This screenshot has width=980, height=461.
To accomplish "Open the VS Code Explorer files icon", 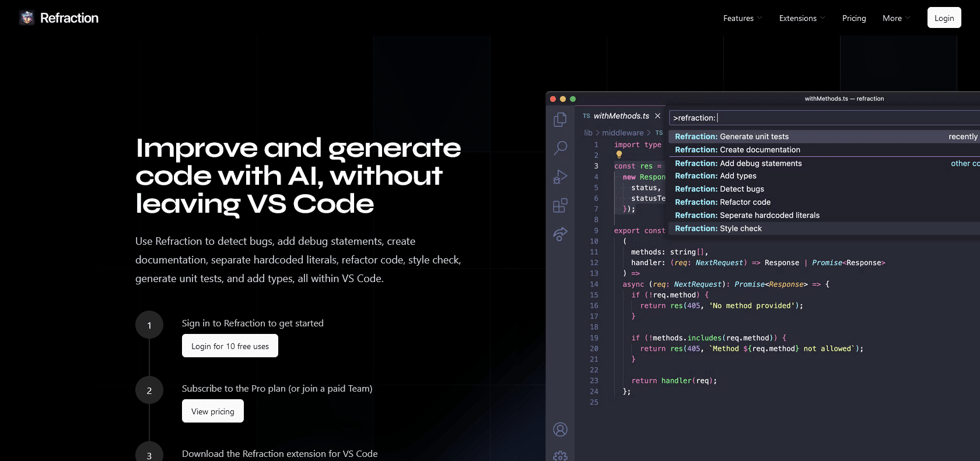I will (560, 119).
